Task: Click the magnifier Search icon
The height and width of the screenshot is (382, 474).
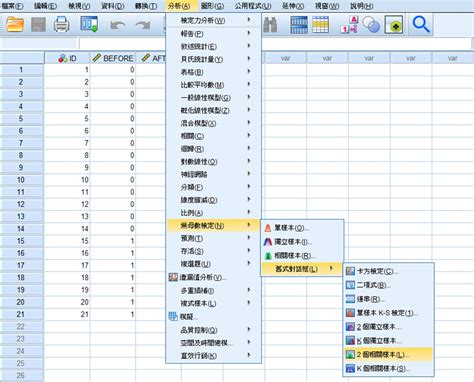Action: click(421, 25)
